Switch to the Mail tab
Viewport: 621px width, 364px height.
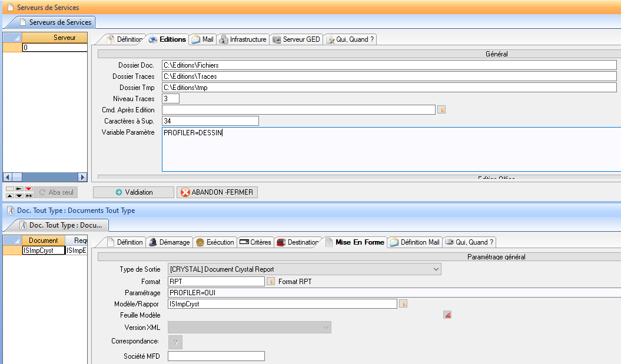tap(202, 39)
